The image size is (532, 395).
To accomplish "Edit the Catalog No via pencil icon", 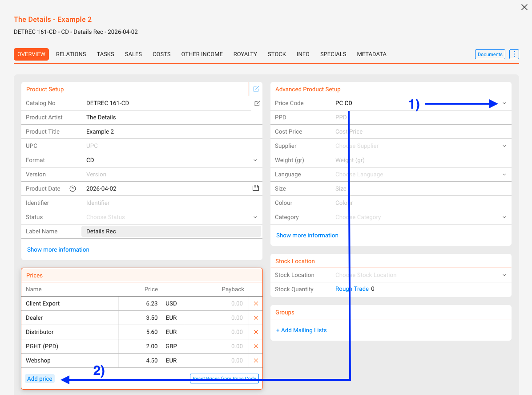I will [x=257, y=104].
